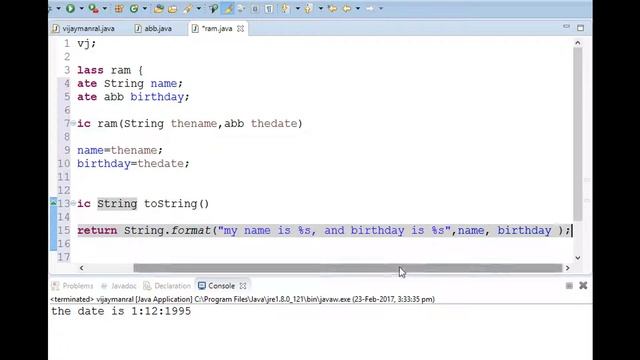Click the Back navigation arrow icon
The image size is (640, 360).
(347, 8)
